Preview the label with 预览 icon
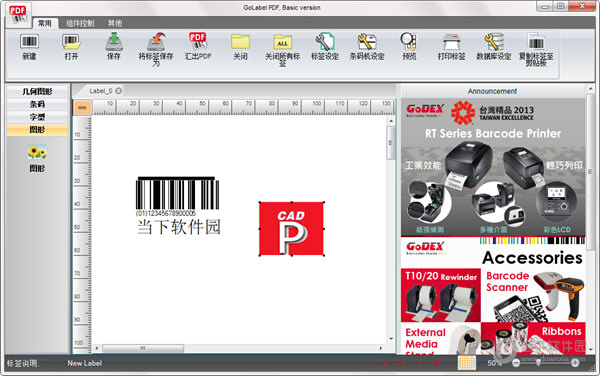The height and width of the screenshot is (376, 600). point(409,47)
